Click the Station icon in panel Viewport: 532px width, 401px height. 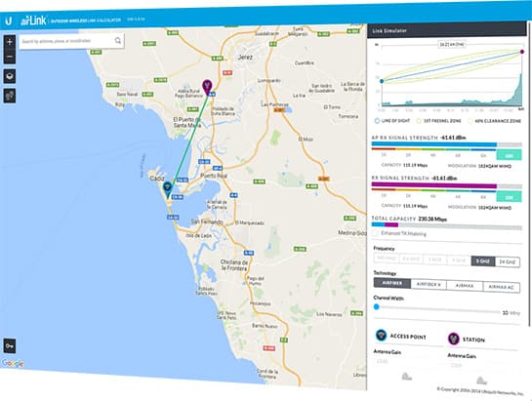coord(454,339)
